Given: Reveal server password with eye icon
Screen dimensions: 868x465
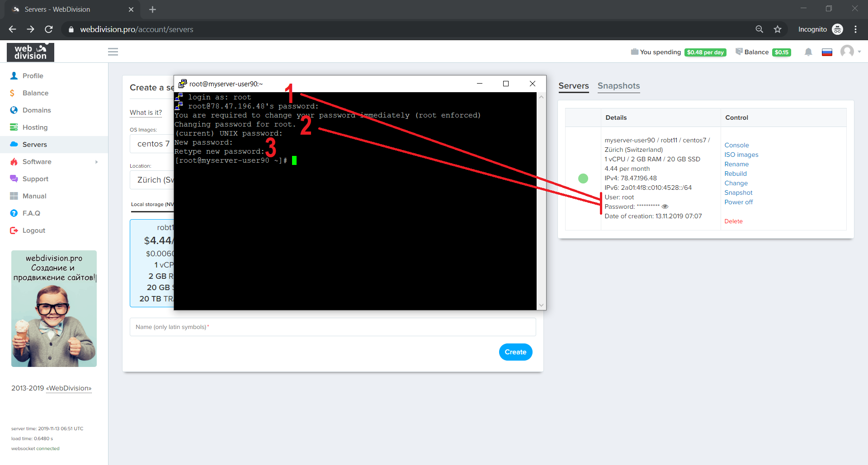Looking at the screenshot, I should point(665,207).
